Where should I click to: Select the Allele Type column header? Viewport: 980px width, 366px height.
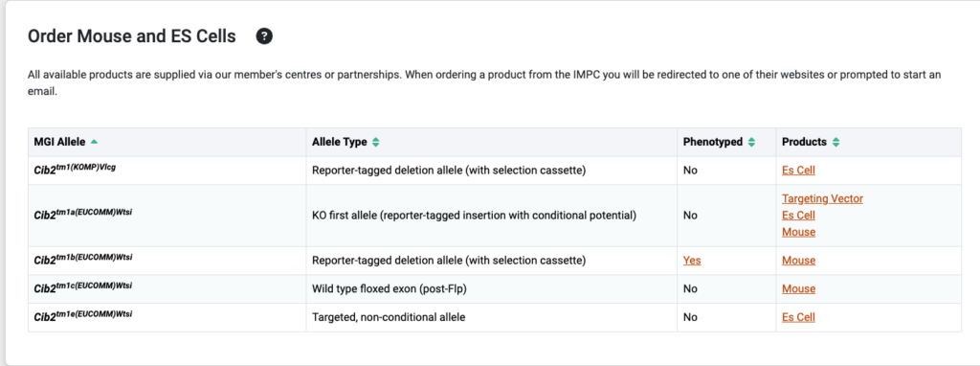coord(491,142)
